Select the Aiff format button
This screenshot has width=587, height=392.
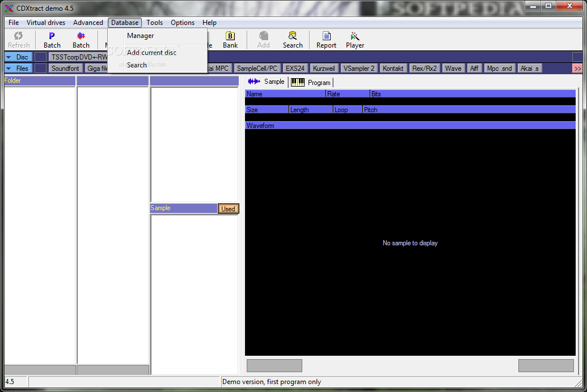[x=474, y=68]
